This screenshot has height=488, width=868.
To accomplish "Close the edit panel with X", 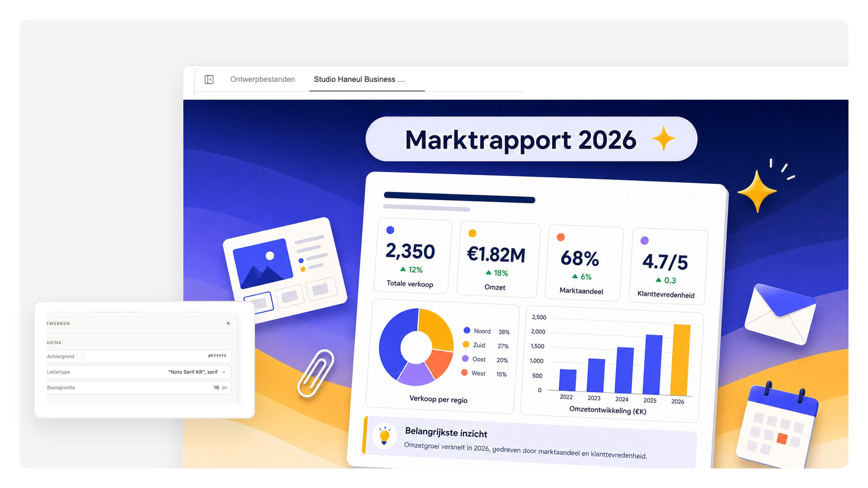I will pyautogui.click(x=228, y=323).
